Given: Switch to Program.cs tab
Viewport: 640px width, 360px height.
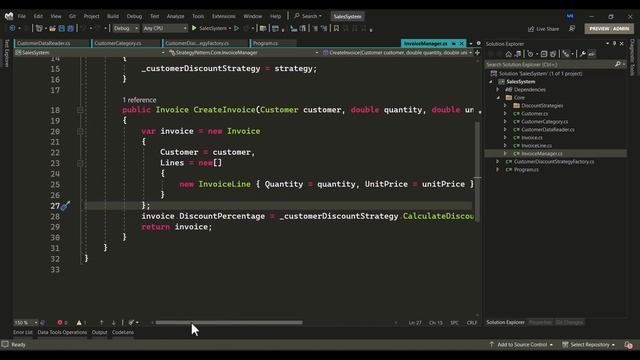Looking at the screenshot, I should 273,43.
